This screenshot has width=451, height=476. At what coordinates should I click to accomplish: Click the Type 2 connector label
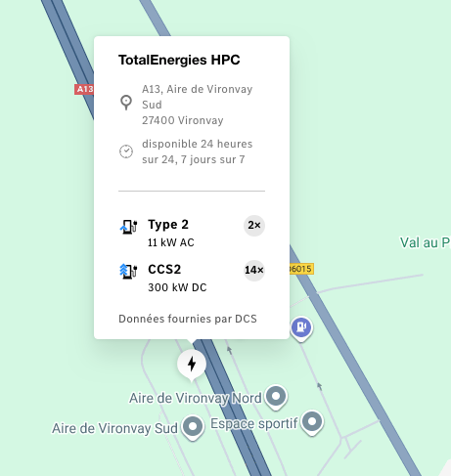[168, 225]
